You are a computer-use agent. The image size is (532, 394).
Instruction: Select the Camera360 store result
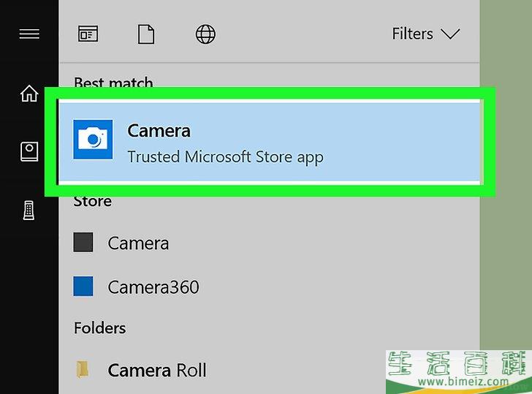click(153, 287)
